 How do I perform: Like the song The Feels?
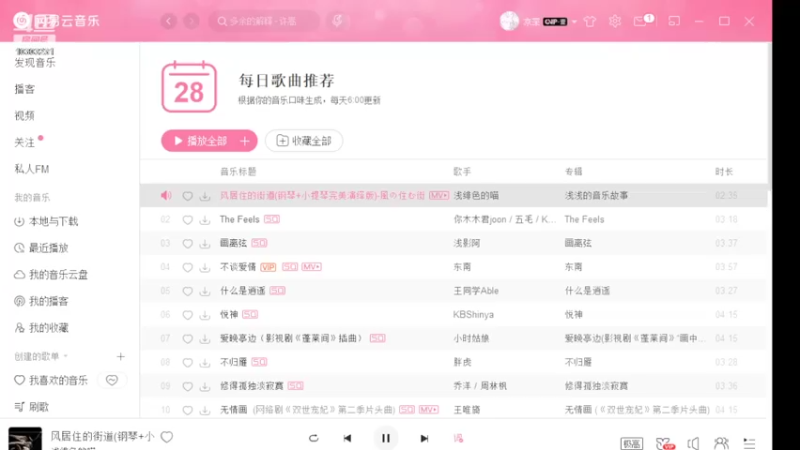click(188, 220)
